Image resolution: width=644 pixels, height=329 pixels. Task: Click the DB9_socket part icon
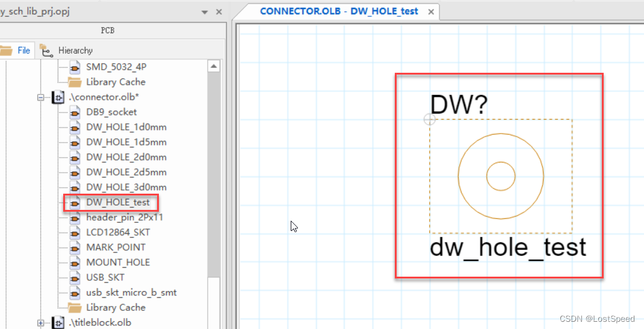pos(75,112)
